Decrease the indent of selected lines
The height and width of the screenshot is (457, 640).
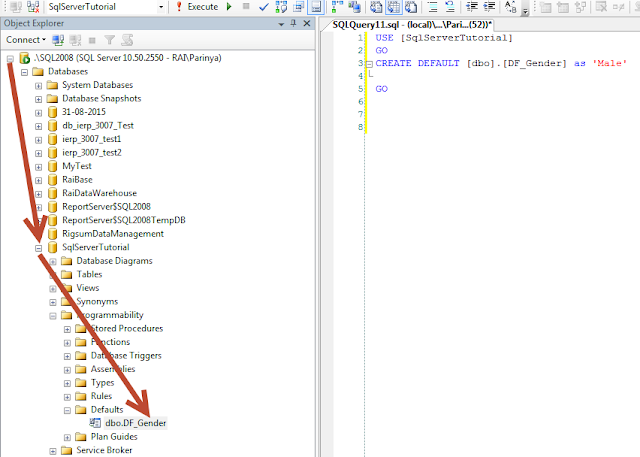[x=472, y=7]
